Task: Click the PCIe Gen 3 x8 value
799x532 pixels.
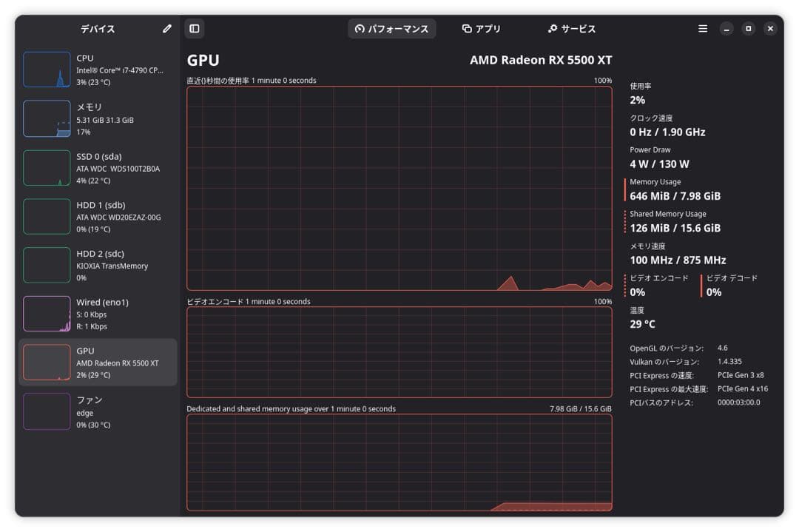Action: coord(741,375)
